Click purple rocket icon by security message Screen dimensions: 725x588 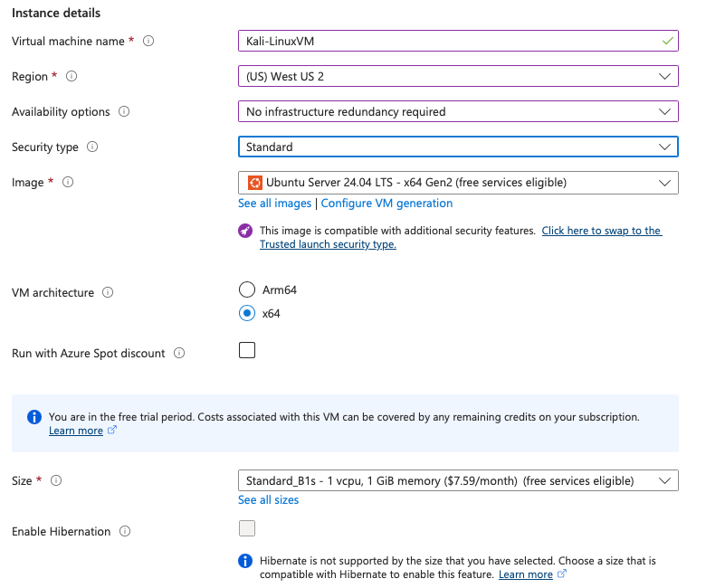[x=245, y=231]
